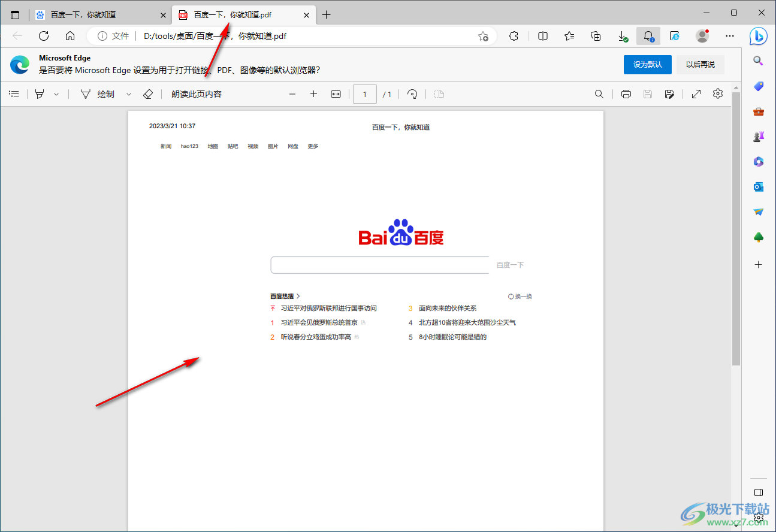
Task: Open the sidebar Tools toolbox
Action: pos(758,111)
